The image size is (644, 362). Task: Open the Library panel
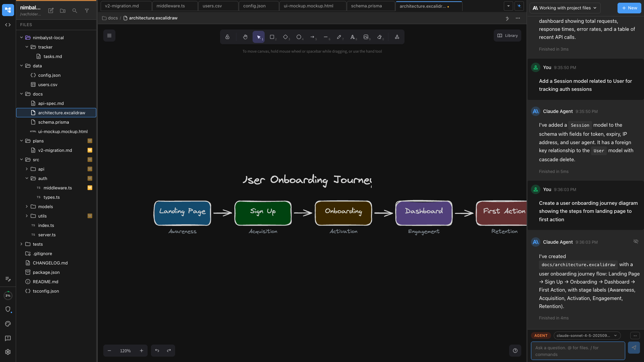pyautogui.click(x=507, y=36)
